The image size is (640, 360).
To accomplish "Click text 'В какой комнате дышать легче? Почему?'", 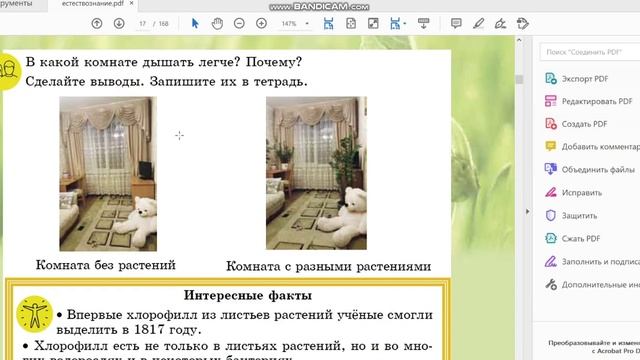I will [x=164, y=62].
